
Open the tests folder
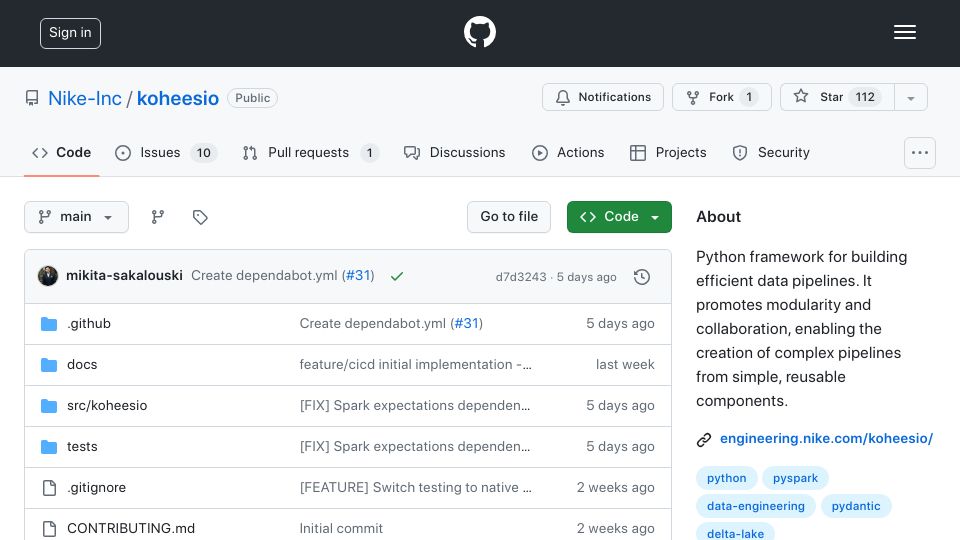(82, 446)
